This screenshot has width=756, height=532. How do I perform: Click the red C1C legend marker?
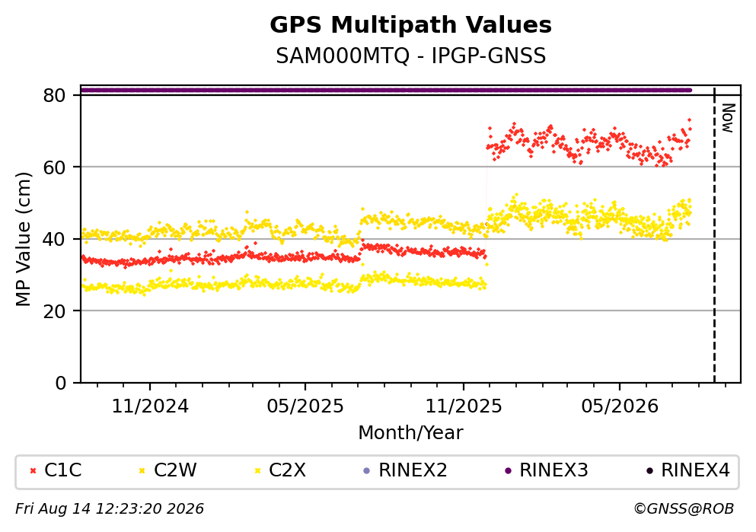pyautogui.click(x=33, y=471)
